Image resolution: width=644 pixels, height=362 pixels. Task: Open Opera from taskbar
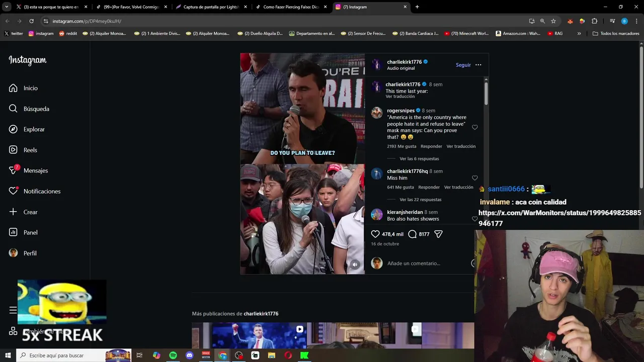click(x=288, y=355)
